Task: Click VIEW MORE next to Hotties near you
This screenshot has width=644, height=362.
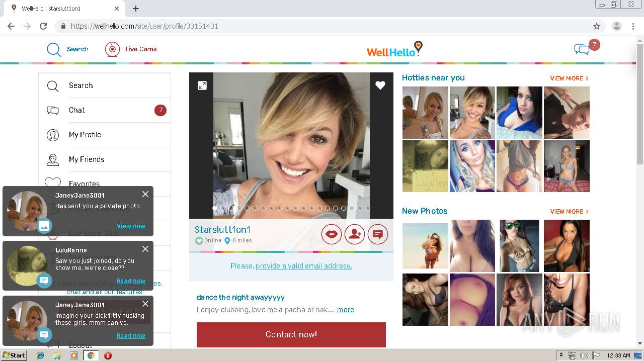Action: pyautogui.click(x=569, y=78)
